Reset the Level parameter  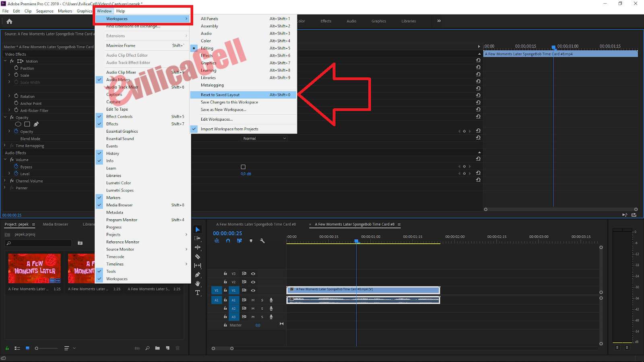pyautogui.click(x=478, y=173)
